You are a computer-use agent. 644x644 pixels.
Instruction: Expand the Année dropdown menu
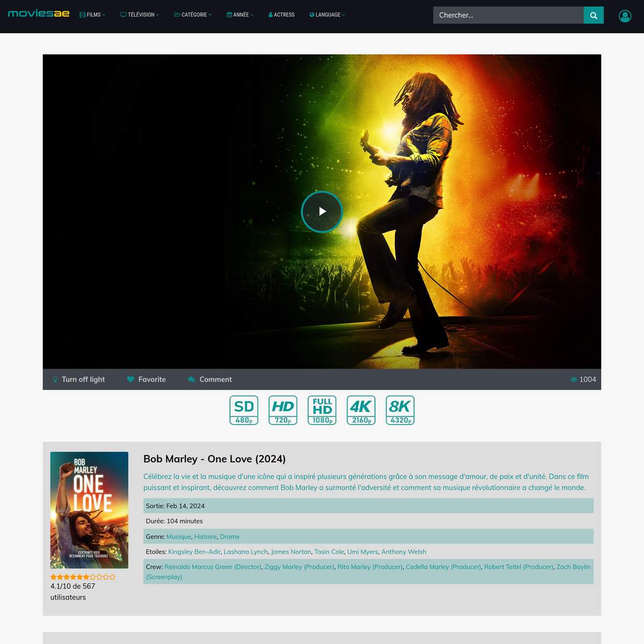[240, 15]
